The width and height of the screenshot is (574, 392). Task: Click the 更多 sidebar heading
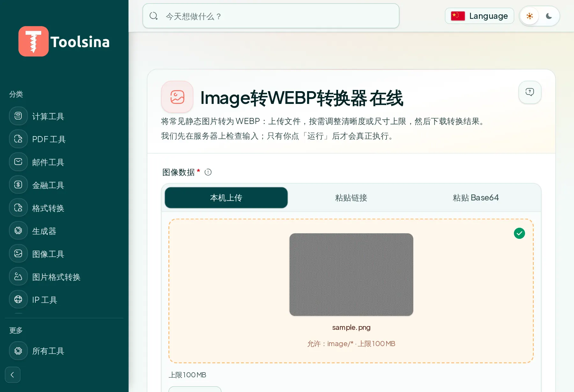(x=16, y=330)
